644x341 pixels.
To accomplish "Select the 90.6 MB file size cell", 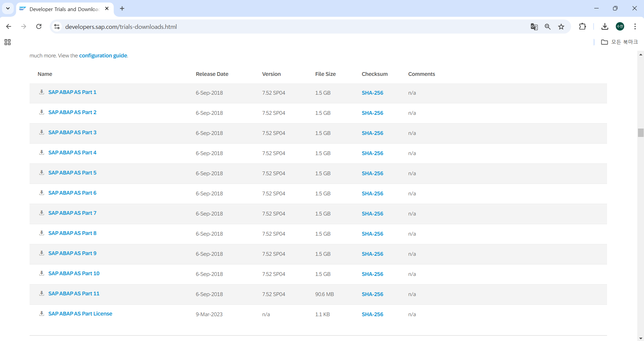I will coord(325,294).
